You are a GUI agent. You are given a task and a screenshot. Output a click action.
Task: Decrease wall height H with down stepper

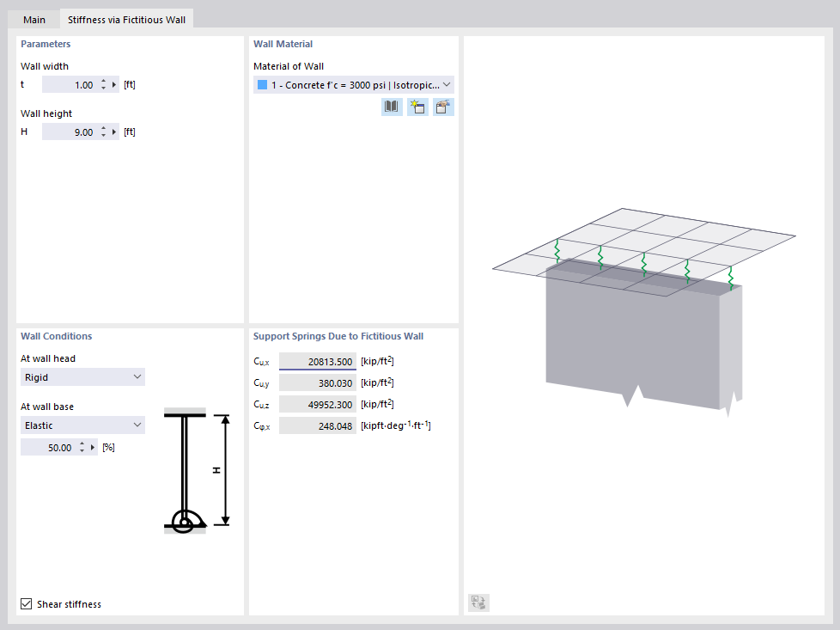click(x=104, y=134)
